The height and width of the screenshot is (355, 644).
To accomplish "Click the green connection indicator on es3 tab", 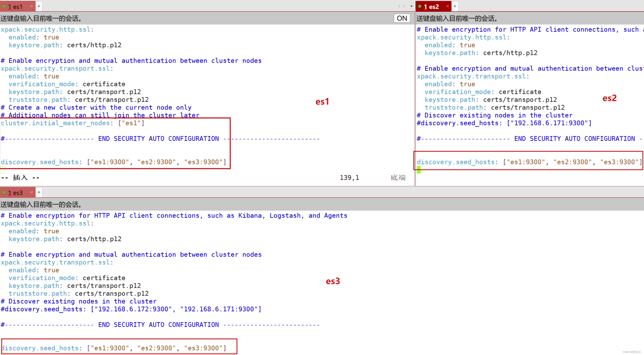I will pos(4,193).
